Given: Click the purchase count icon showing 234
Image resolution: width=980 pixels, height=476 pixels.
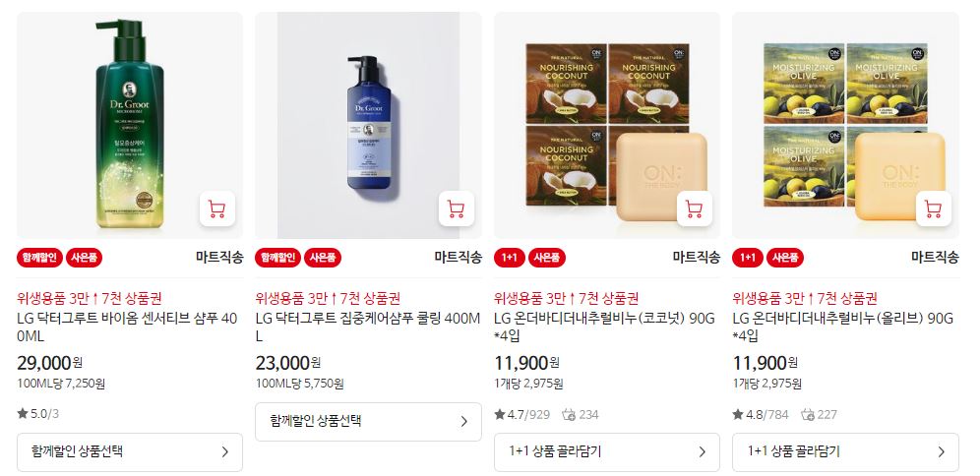Looking at the screenshot, I should pyautogui.click(x=568, y=414).
